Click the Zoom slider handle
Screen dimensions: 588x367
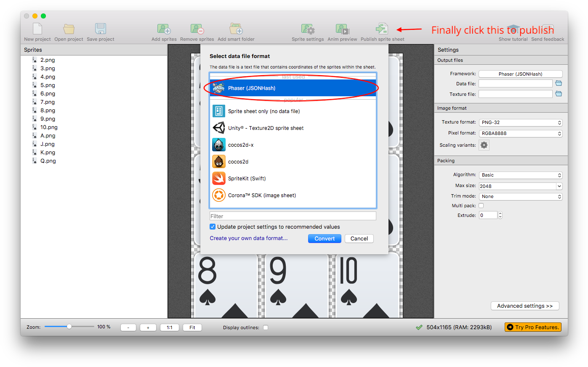69,327
